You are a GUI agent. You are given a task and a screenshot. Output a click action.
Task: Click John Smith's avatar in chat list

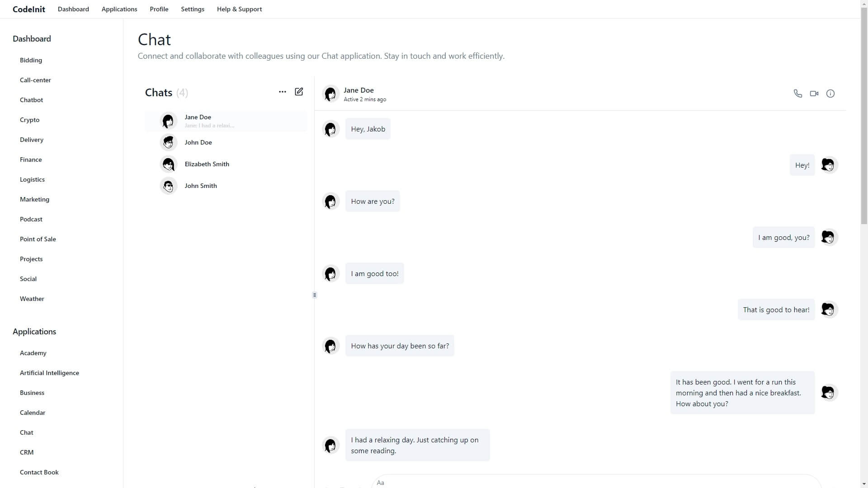[x=169, y=186]
